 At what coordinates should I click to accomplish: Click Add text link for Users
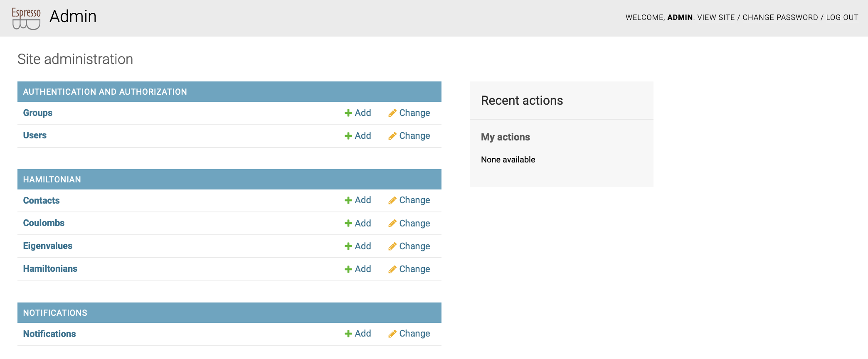click(x=363, y=136)
